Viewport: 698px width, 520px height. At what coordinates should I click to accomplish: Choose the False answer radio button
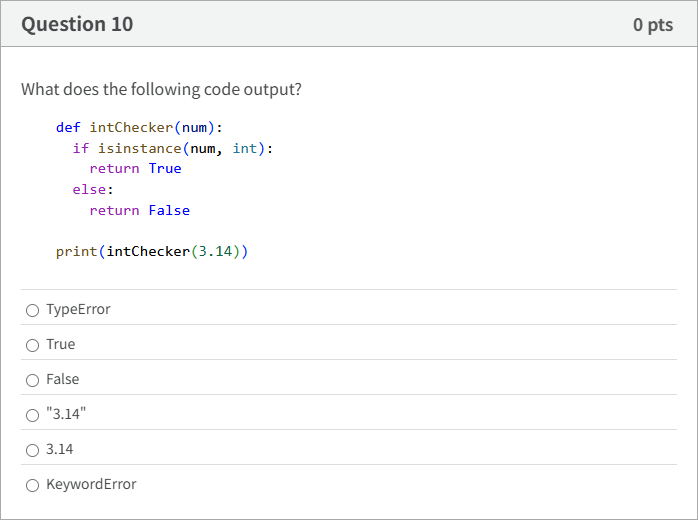click(x=32, y=380)
